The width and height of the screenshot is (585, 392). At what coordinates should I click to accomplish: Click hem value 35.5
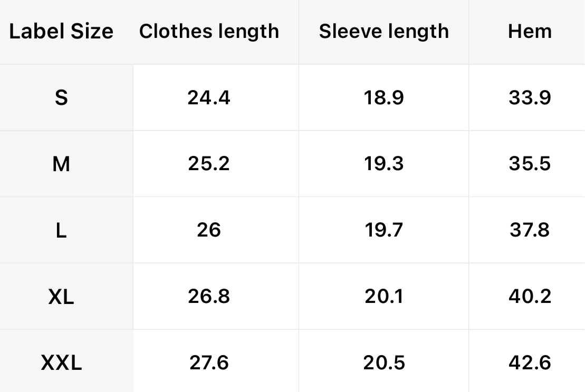click(x=530, y=164)
